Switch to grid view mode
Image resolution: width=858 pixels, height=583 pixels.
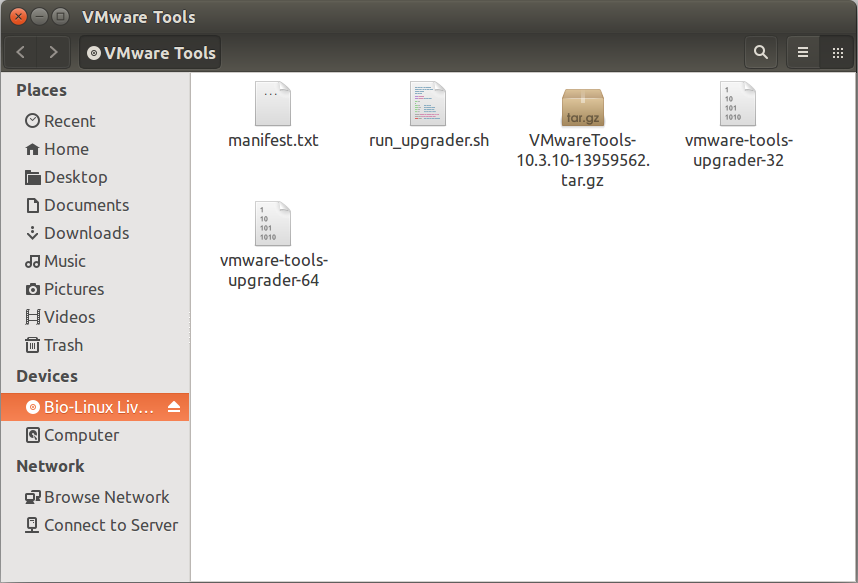838,52
